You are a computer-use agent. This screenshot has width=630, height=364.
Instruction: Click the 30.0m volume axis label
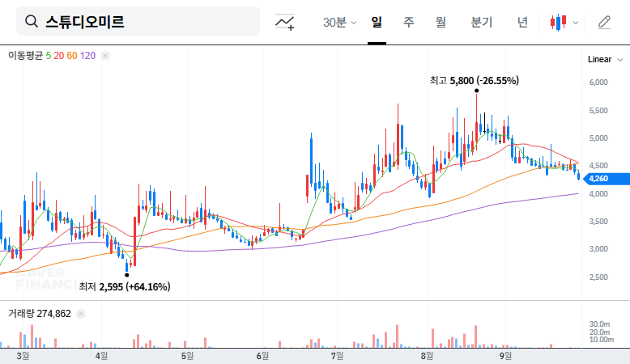point(599,324)
